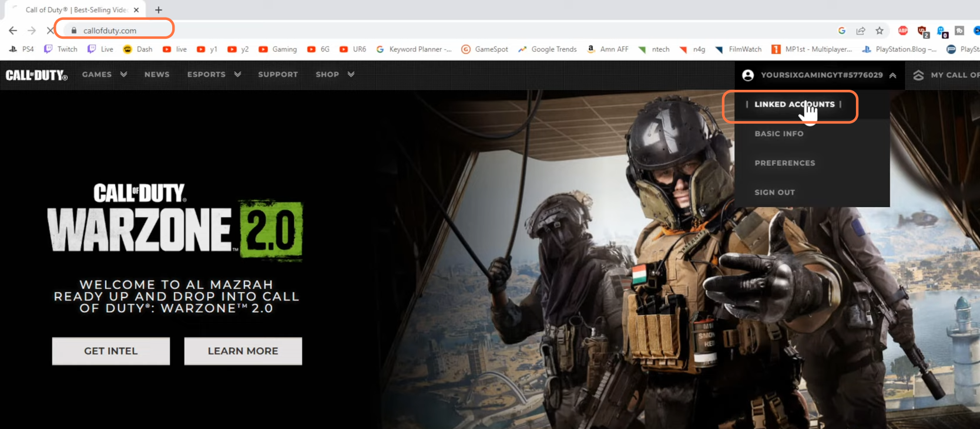This screenshot has height=429, width=980.
Task: Open the capitalized 'Live' Twitch bookmark
Action: 100,49
